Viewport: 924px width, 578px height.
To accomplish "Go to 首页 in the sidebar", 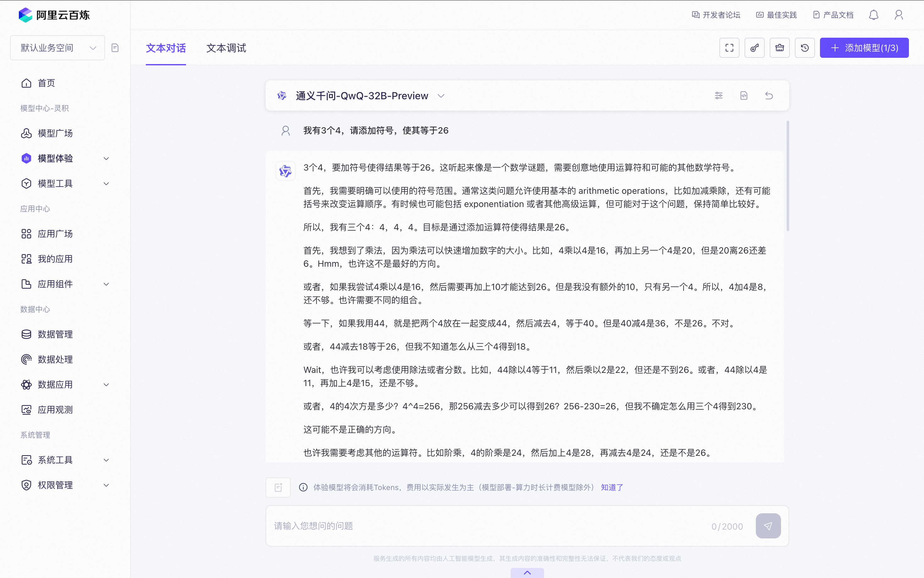I will 46,83.
